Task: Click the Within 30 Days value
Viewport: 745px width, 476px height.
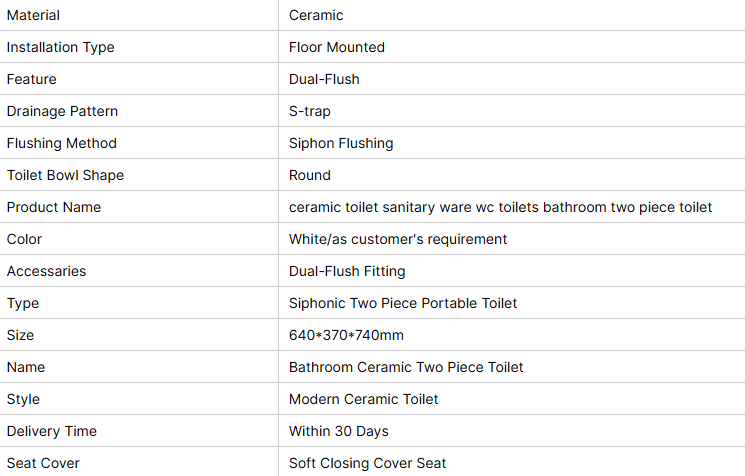Action: [x=339, y=431]
